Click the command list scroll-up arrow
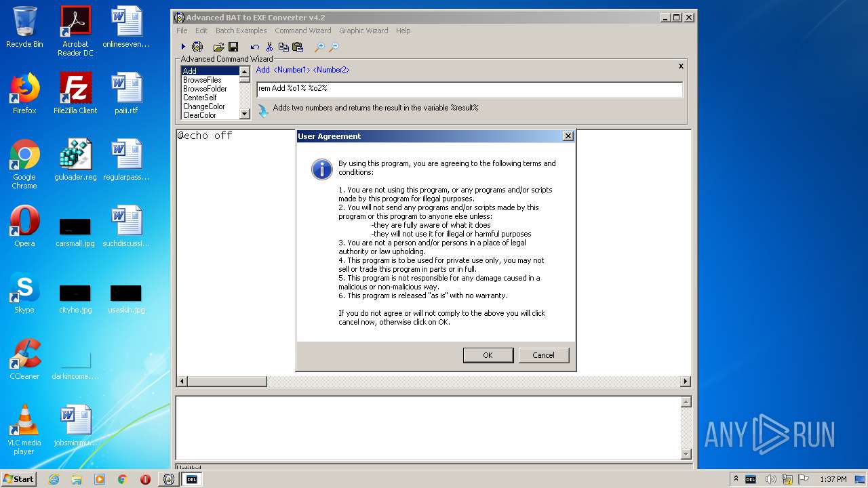Viewport: 868px width, 488px height. point(245,70)
